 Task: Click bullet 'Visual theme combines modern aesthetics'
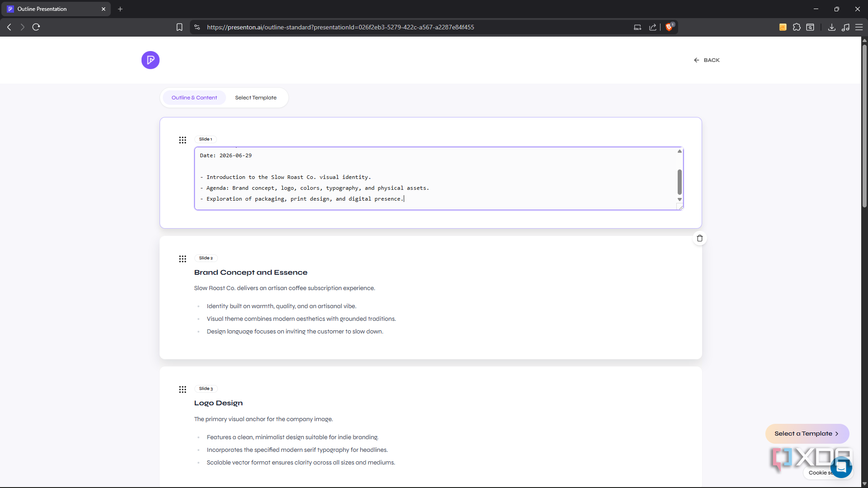pyautogui.click(x=302, y=319)
